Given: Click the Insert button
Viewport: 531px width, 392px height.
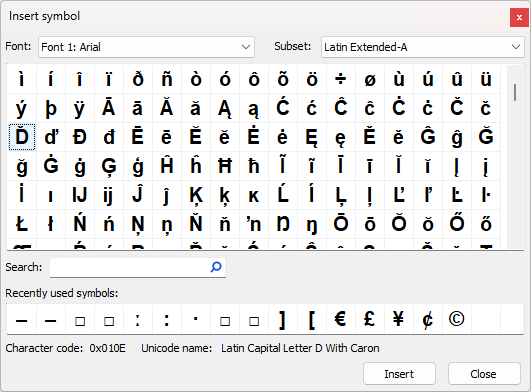Looking at the screenshot, I should [399, 374].
